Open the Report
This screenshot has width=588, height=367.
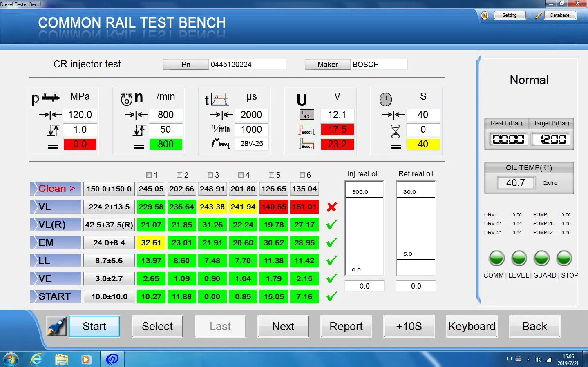click(346, 326)
